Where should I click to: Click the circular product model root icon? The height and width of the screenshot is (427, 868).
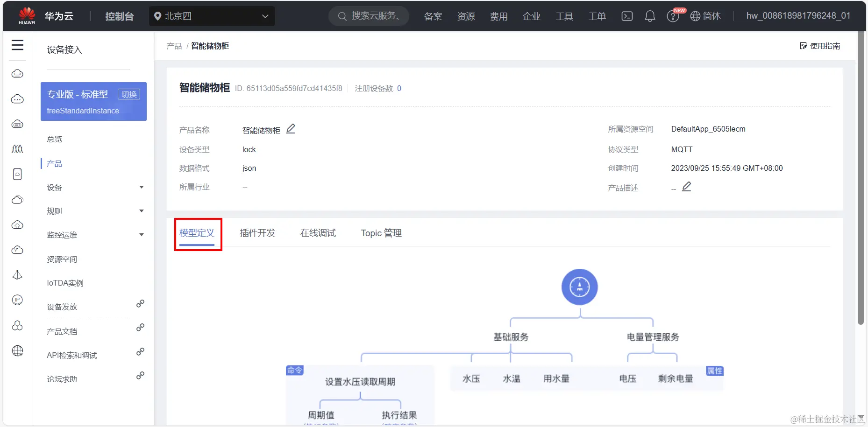[579, 287]
